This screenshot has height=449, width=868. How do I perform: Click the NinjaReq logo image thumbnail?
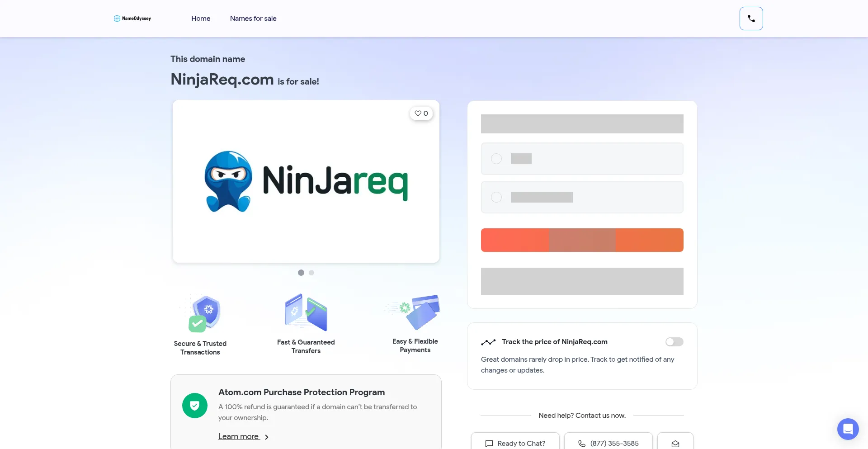pos(306,181)
